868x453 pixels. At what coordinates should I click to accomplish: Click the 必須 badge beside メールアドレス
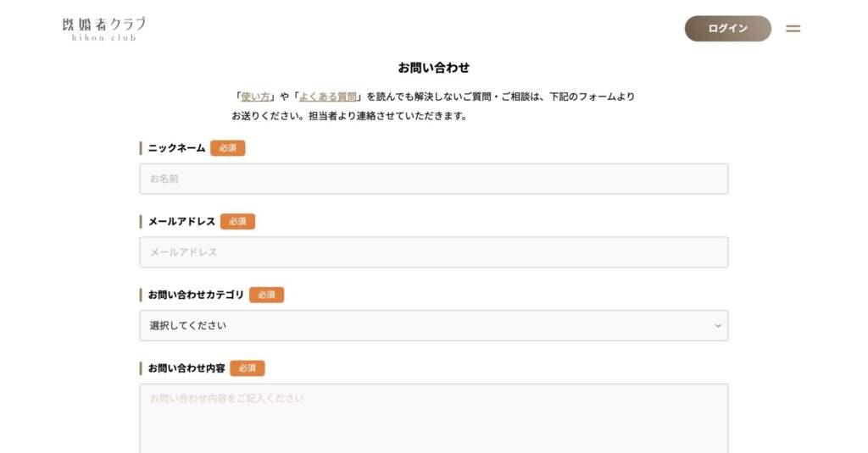(237, 222)
